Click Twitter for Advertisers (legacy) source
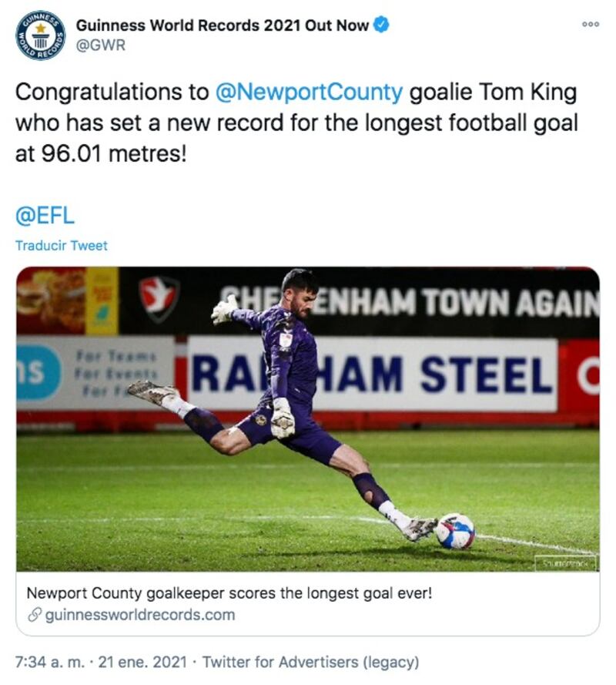Screen dimensions: 616x685 coord(310,661)
